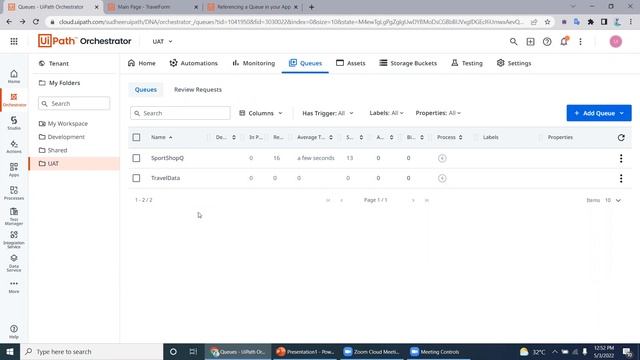Open the Monitoring tab
This screenshot has width=640, height=360.
coord(253,63)
